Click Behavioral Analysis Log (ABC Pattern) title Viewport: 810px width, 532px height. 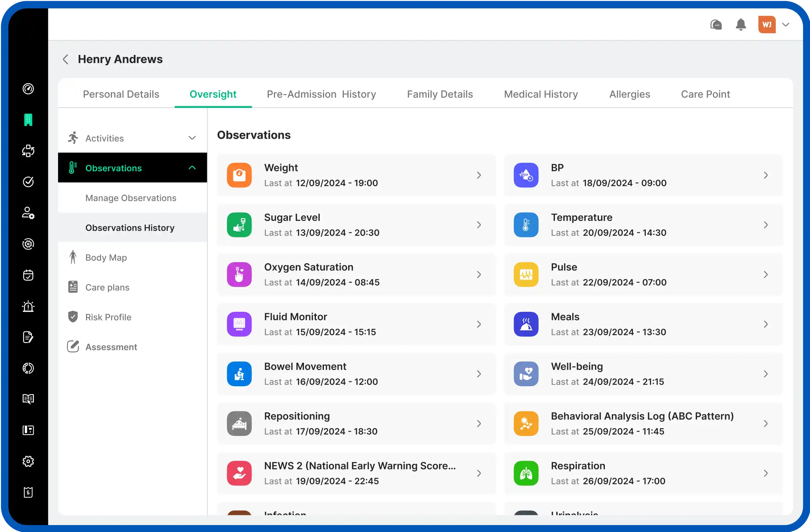pos(642,416)
